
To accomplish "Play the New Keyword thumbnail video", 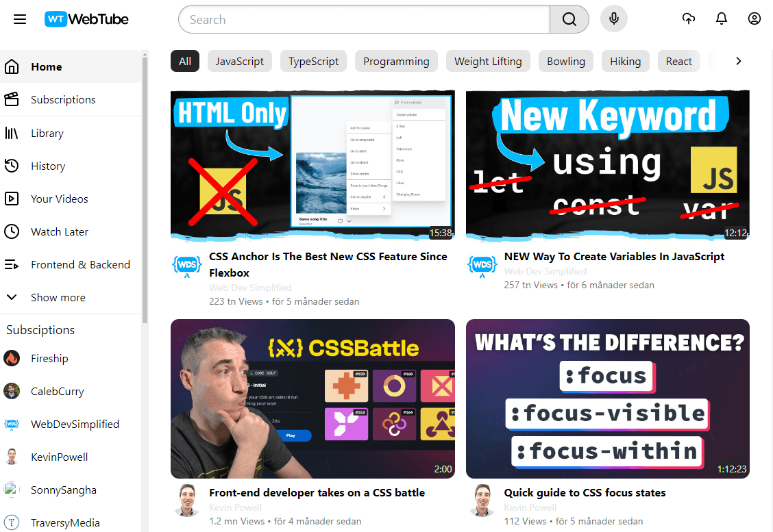I will pos(608,166).
